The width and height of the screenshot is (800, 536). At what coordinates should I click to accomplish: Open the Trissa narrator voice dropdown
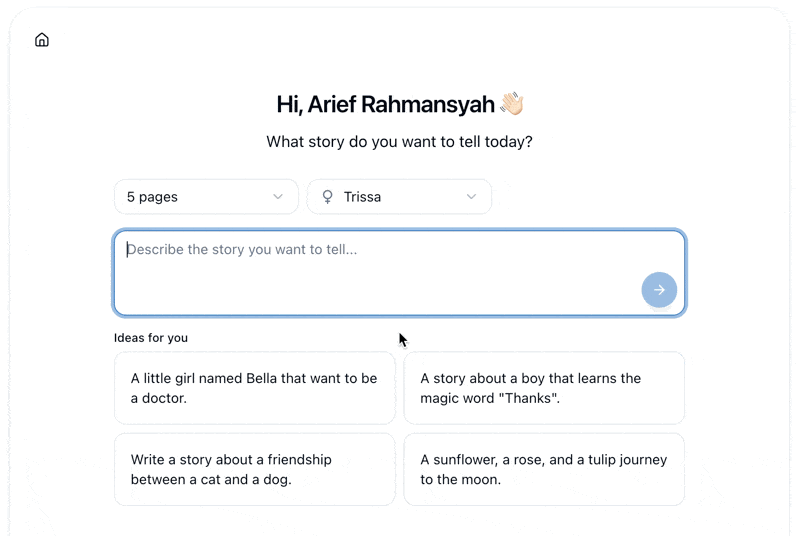pos(399,197)
